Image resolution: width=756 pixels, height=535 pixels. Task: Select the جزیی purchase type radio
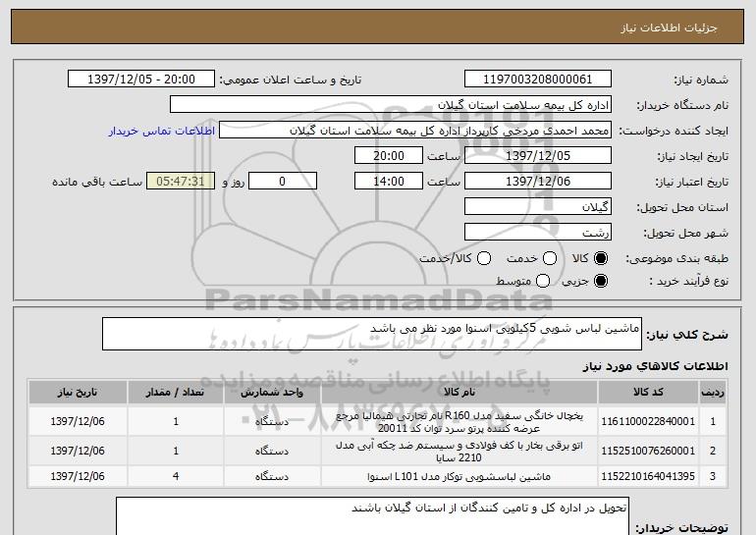coord(601,281)
